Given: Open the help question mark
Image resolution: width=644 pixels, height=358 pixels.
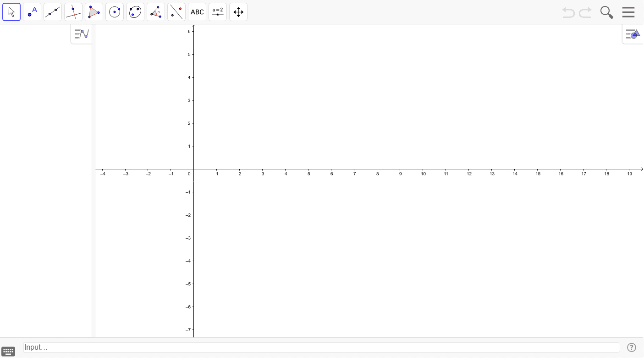Looking at the screenshot, I should 632,347.
